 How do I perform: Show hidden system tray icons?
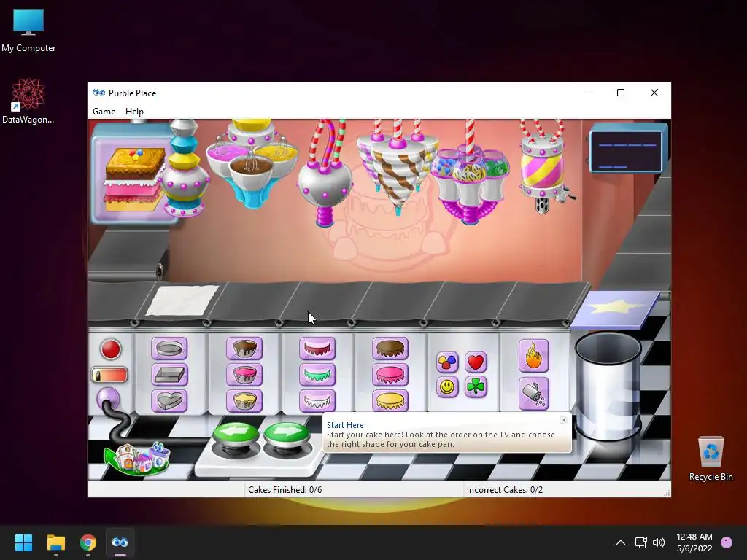[620, 542]
